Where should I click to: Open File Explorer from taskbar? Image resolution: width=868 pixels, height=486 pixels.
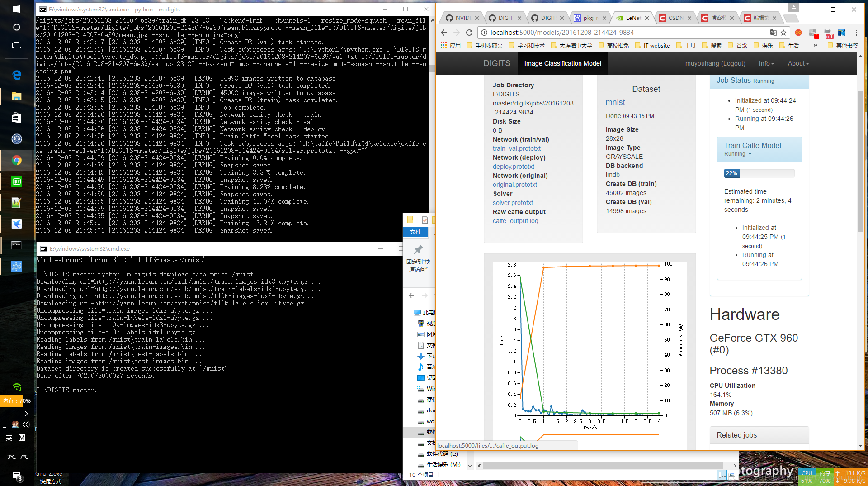click(17, 96)
